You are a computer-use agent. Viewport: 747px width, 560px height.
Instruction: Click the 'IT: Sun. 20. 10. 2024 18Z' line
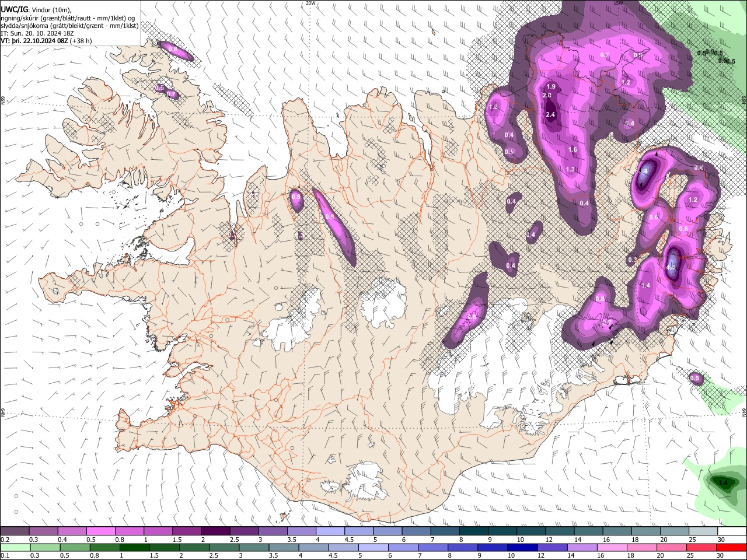coord(36,34)
